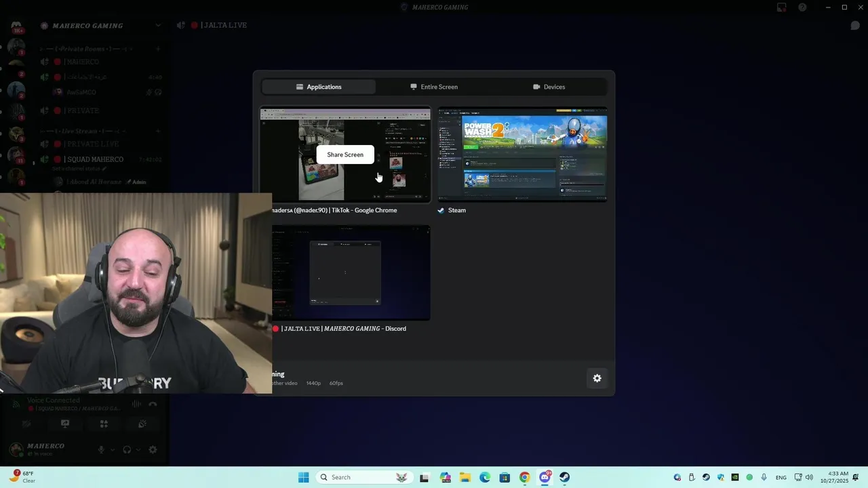
Task: Edit the channel status pencil
Action: click(x=104, y=168)
